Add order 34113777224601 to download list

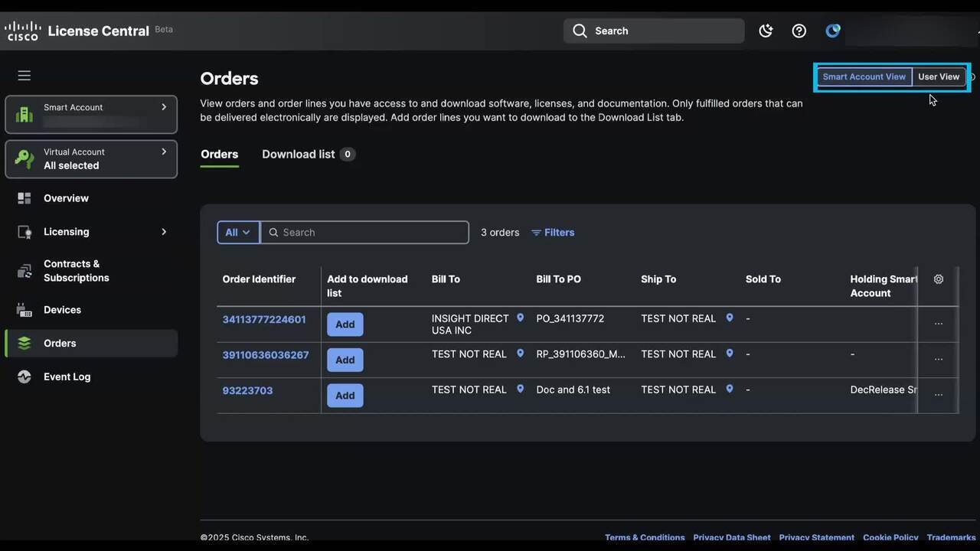(x=345, y=324)
